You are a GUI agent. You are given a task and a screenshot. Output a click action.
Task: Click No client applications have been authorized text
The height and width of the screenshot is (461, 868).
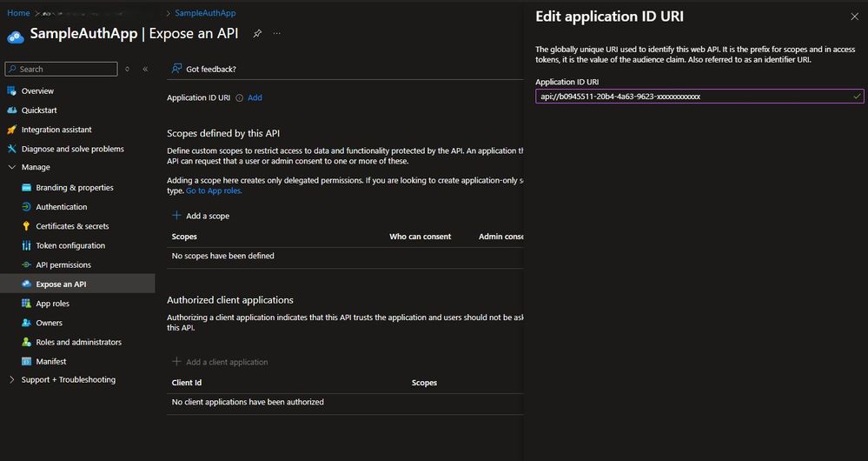248,402
